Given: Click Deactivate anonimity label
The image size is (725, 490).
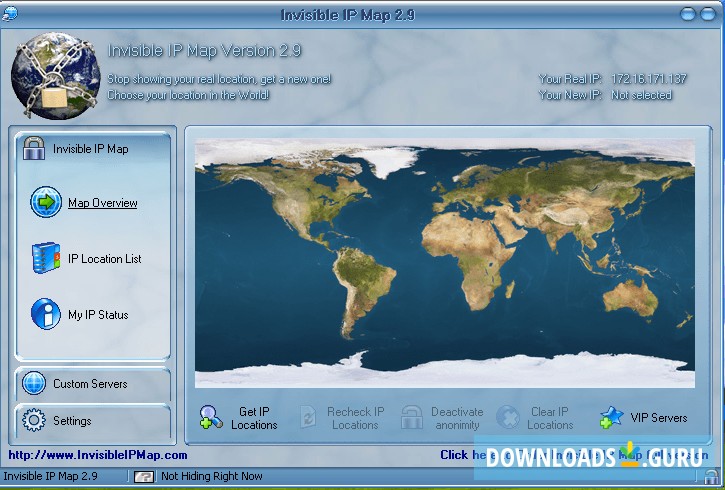Looking at the screenshot, I should (457, 418).
